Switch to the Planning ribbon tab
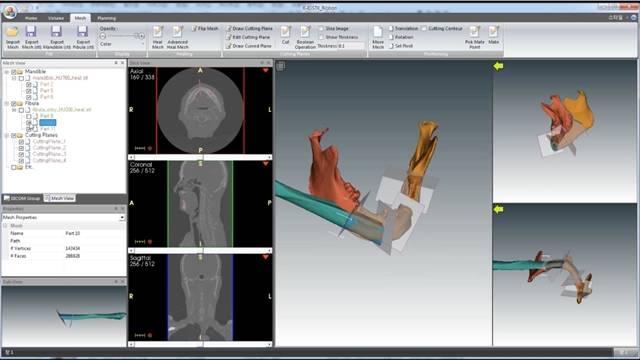Image resolution: width=640 pixels, height=360 pixels. pyautogui.click(x=107, y=18)
